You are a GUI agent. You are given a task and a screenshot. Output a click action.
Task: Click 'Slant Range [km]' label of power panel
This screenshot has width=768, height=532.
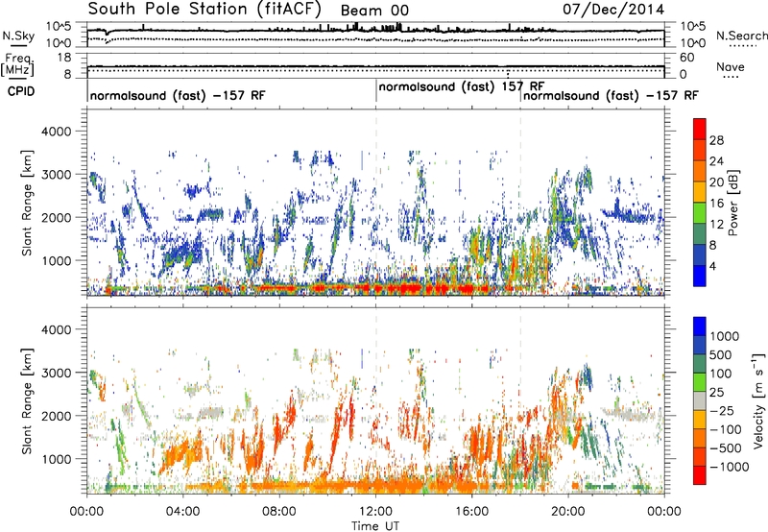[27, 203]
